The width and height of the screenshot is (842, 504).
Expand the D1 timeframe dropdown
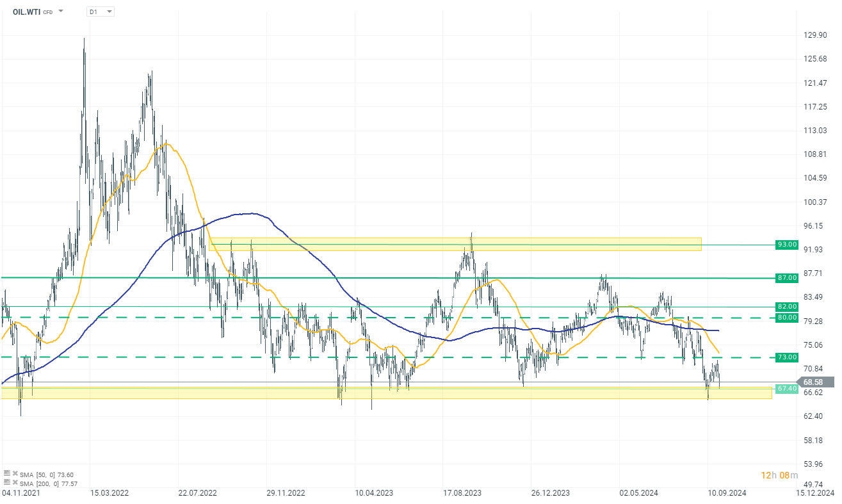coord(101,12)
